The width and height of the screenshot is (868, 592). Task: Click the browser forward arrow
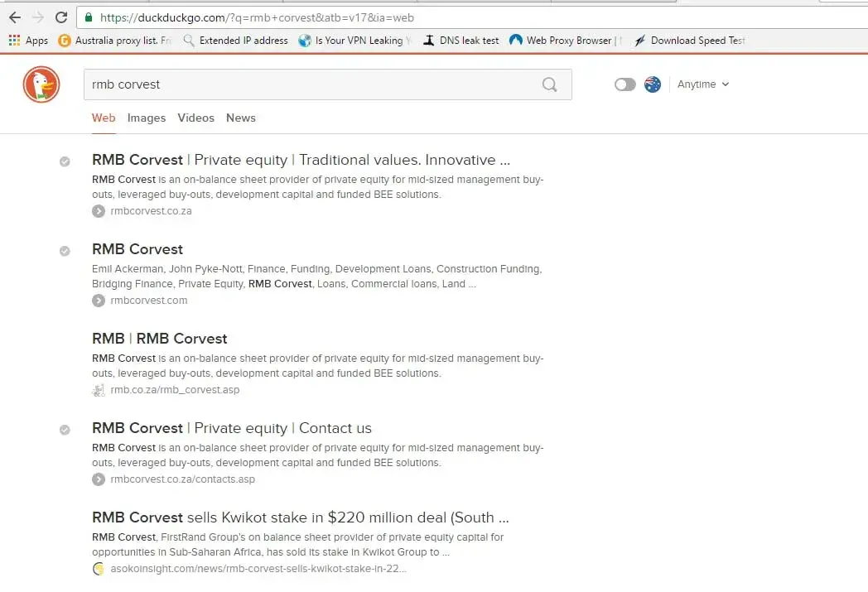click(x=38, y=17)
